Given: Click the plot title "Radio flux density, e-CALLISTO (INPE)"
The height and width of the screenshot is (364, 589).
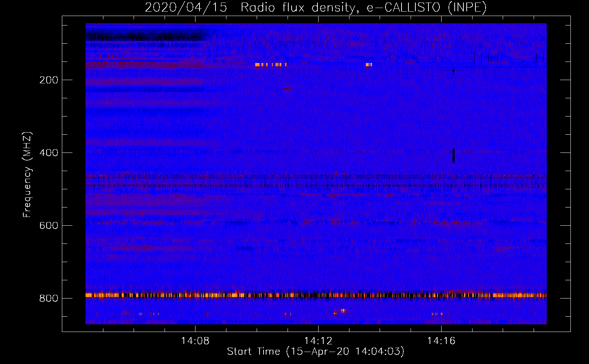Looking at the screenshot, I should (x=364, y=7).
